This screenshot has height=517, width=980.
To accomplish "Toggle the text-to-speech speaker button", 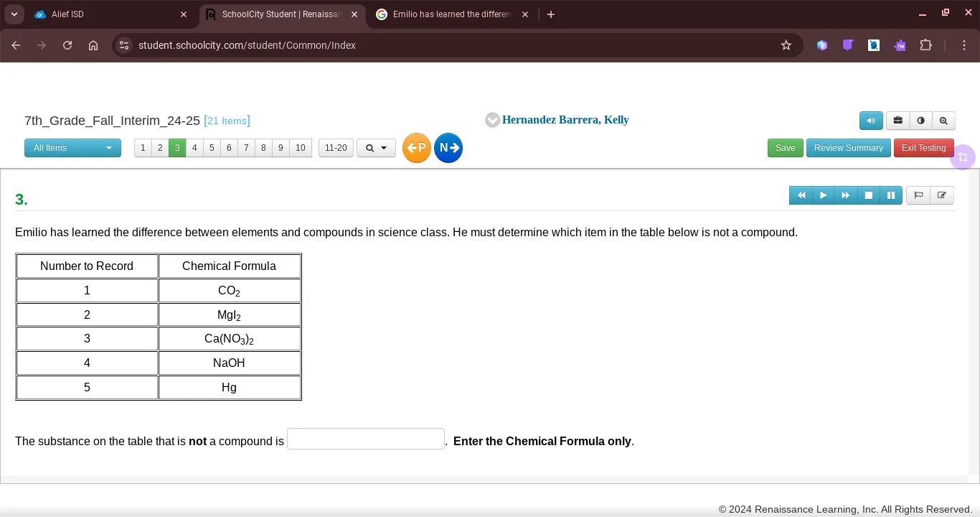I will pos(871,121).
